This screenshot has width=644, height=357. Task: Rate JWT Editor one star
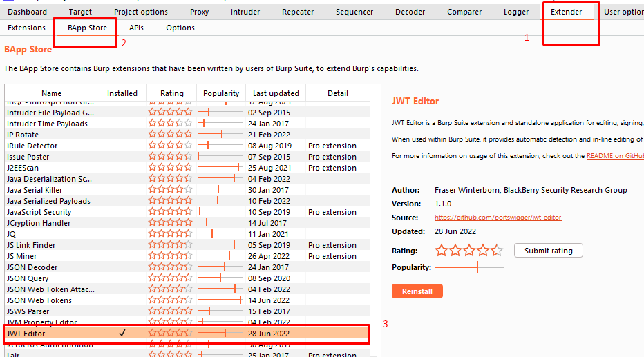(442, 250)
